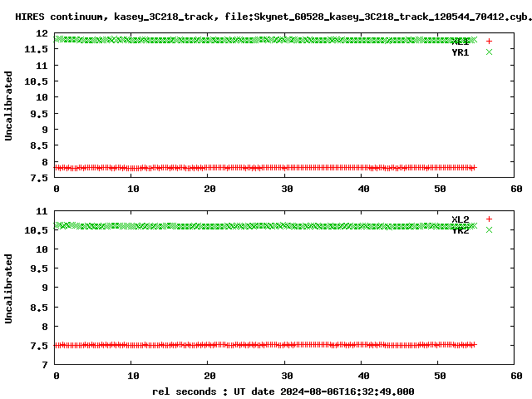Click the HIRES continuum plot title text

(x=273, y=17)
